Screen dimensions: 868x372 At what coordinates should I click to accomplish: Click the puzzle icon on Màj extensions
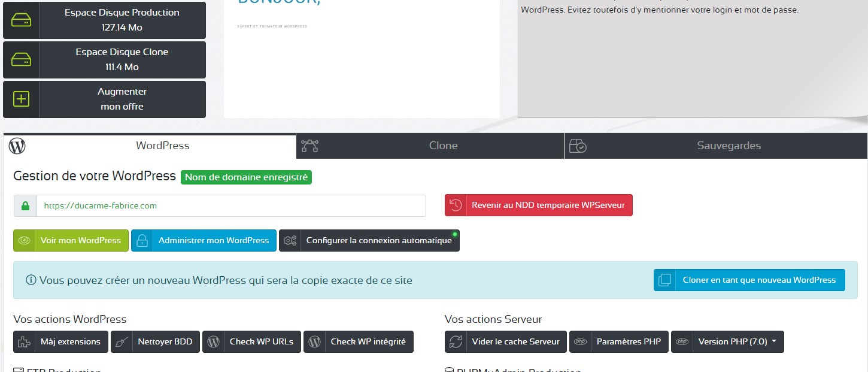pos(24,341)
